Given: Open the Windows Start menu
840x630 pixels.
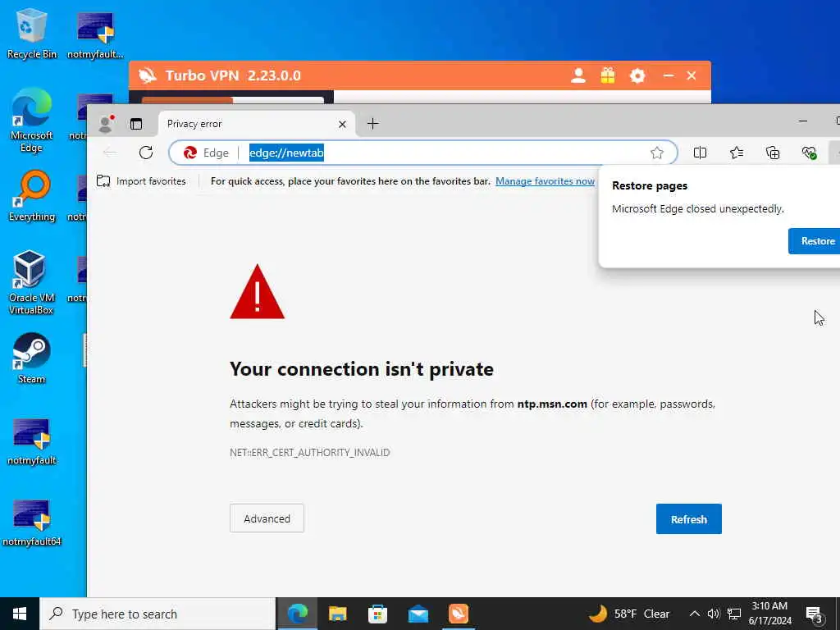Looking at the screenshot, I should coord(20,614).
